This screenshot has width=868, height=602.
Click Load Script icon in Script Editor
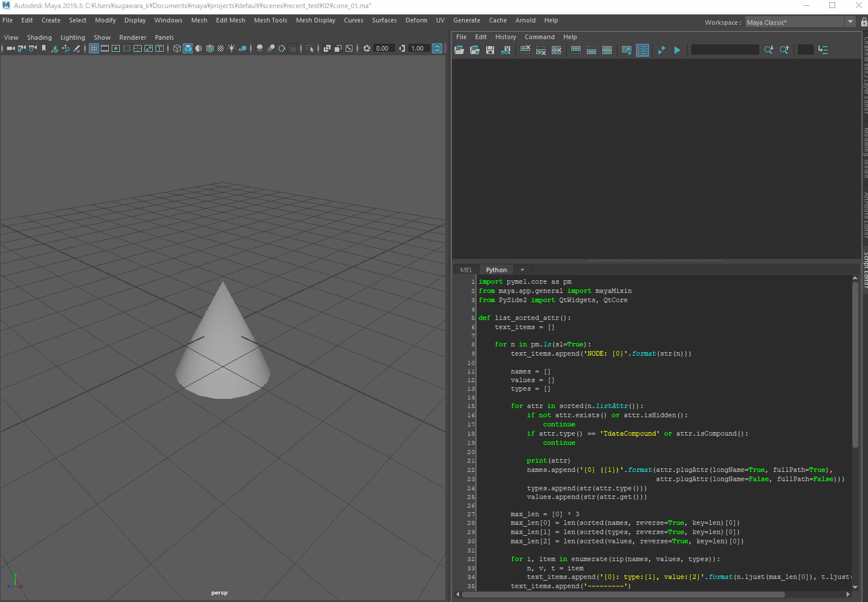click(x=459, y=50)
